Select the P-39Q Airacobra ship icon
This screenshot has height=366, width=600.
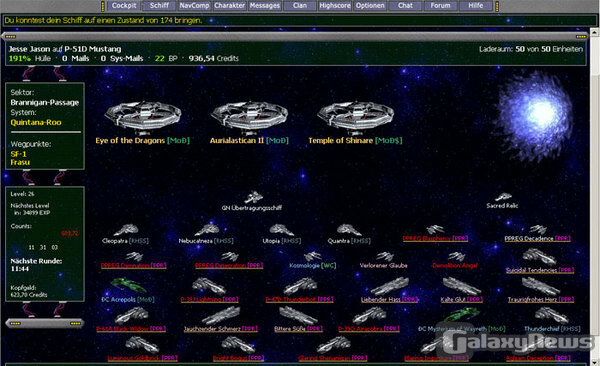tap(369, 316)
